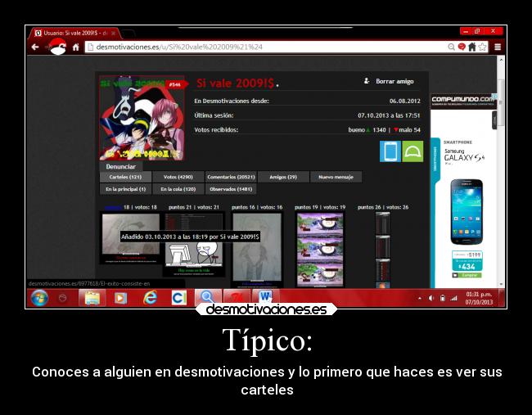The height and width of the screenshot is (415, 532).
Task: Click the Nuevo mensaje button
Action: [x=336, y=177]
